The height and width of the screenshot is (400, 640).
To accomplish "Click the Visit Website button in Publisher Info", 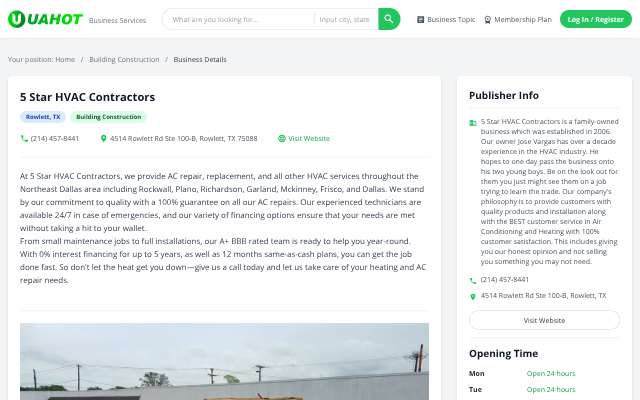I will point(544,320).
